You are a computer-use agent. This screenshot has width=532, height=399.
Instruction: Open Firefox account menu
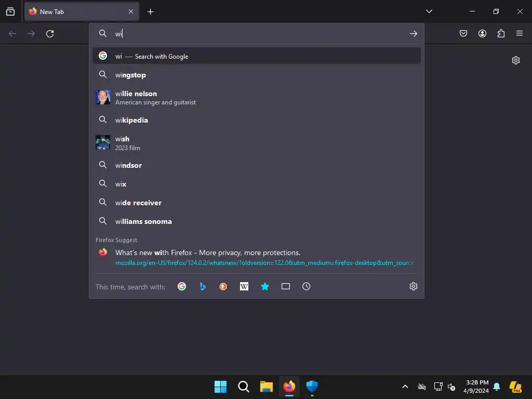click(x=482, y=33)
